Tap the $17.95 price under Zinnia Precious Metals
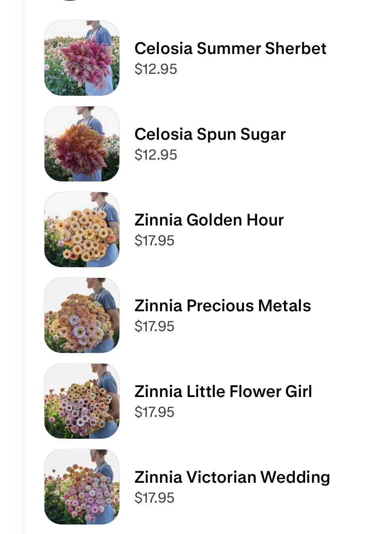392x534 pixels. pyautogui.click(x=154, y=326)
